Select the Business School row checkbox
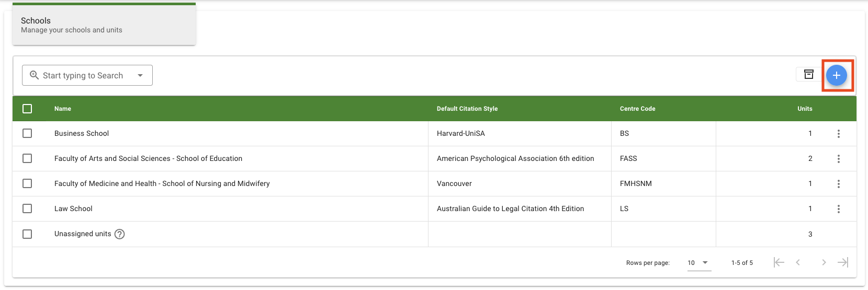This screenshot has width=868, height=290. pos(27,134)
